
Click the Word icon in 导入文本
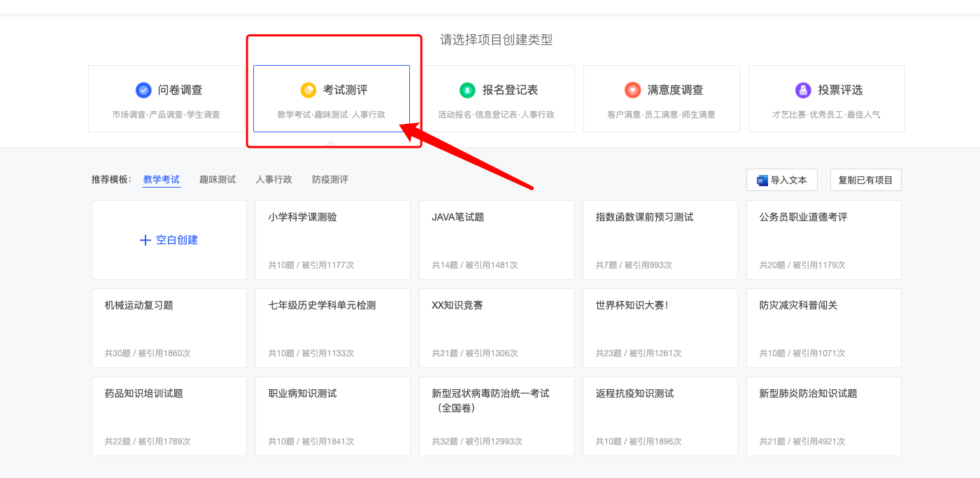(762, 181)
